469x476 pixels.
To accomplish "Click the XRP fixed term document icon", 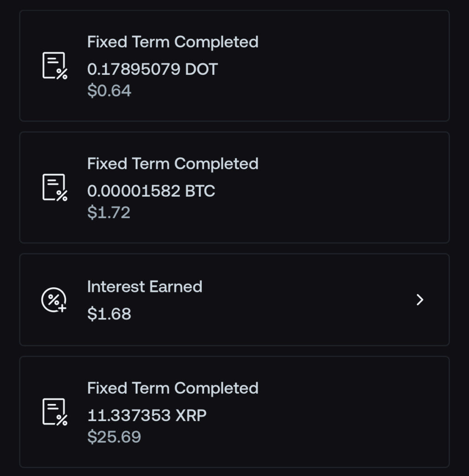I will 55,412.
